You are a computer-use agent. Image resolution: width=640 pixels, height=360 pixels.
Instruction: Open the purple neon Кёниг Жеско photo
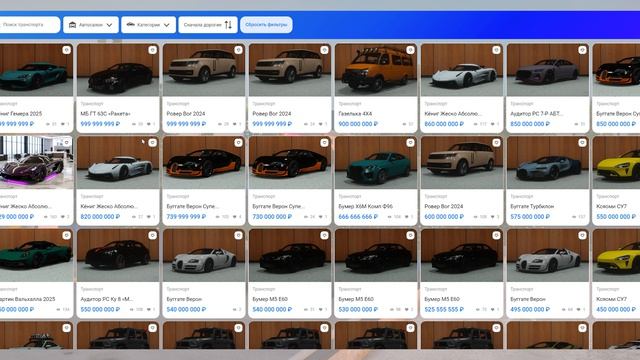click(x=36, y=162)
